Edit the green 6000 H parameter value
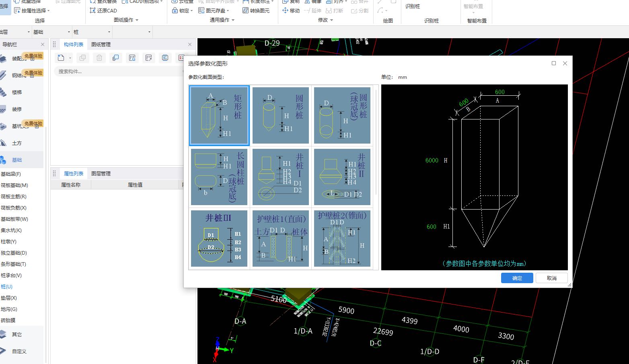Screen dimensions: 629x364 pyautogui.click(x=432, y=160)
